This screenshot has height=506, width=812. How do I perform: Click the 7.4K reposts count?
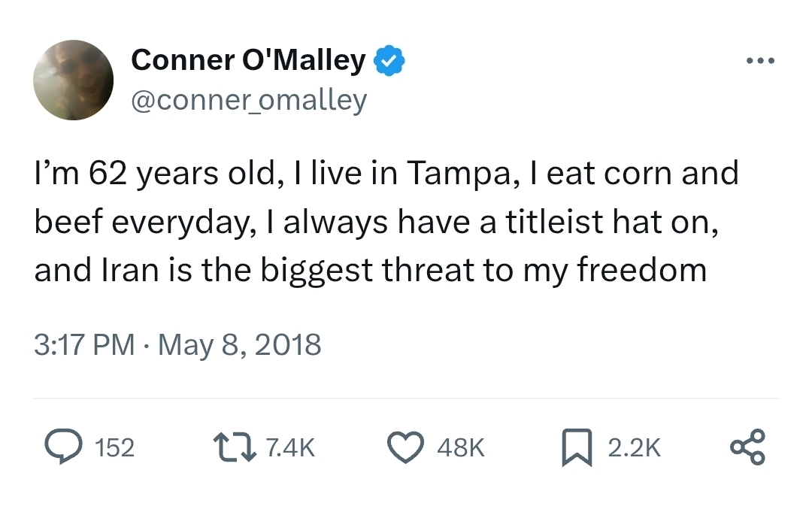coord(289,448)
